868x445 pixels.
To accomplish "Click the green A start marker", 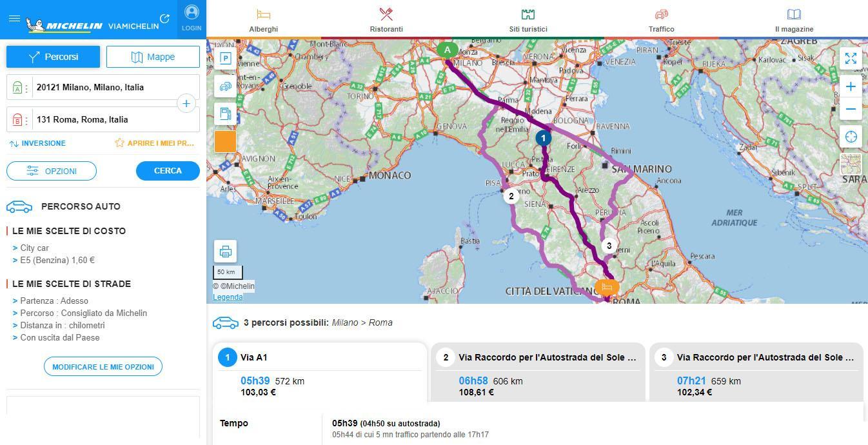I will click(x=447, y=51).
